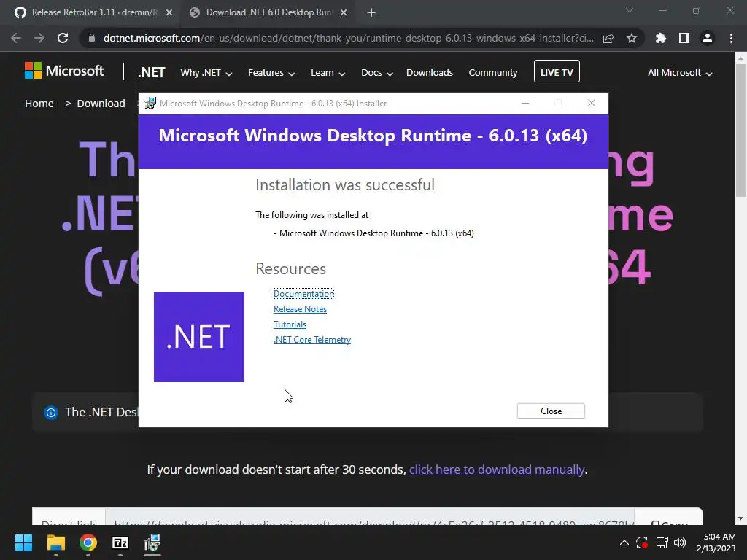Open Chrome extensions puzzle icon
This screenshot has width=747, height=560.
661,38
